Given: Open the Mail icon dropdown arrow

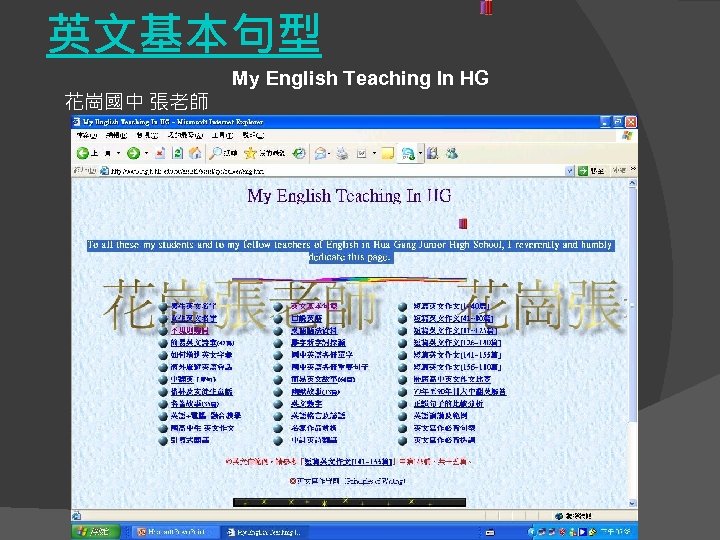Looking at the screenshot, I should tap(329, 153).
